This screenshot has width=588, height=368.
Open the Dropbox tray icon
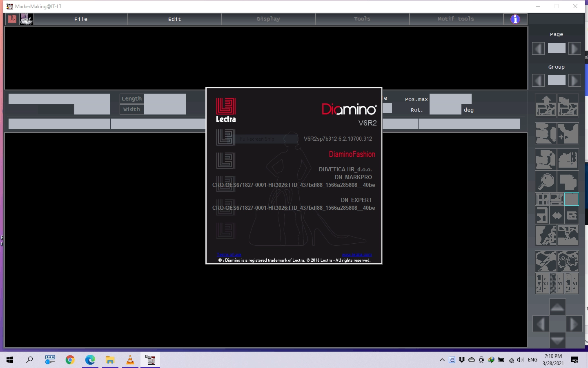pyautogui.click(x=462, y=360)
